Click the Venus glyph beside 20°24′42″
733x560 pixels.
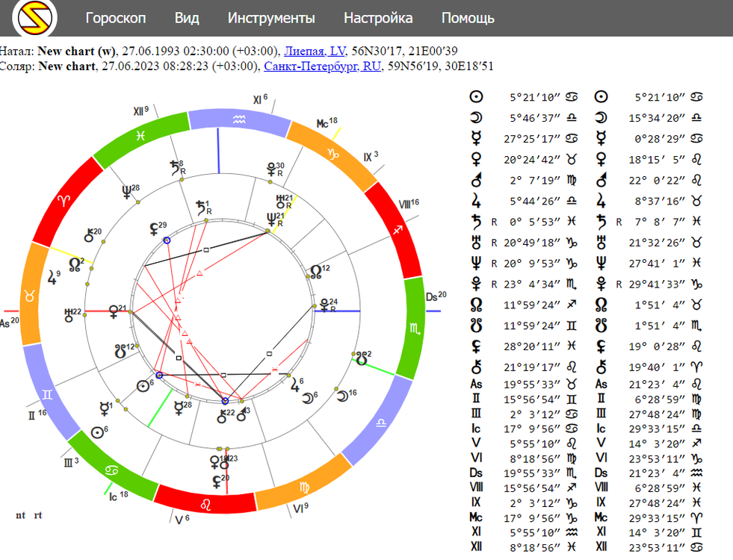pyautogui.click(x=476, y=159)
